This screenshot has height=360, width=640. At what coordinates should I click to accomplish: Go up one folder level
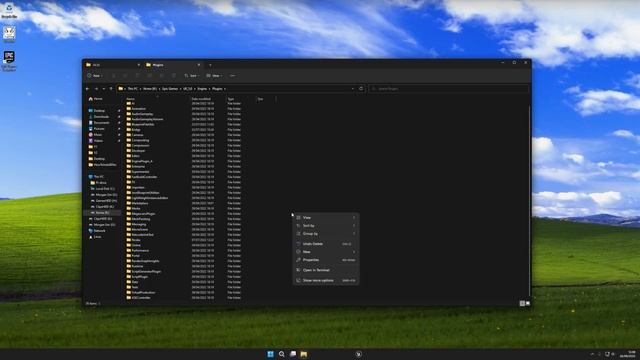coord(111,89)
